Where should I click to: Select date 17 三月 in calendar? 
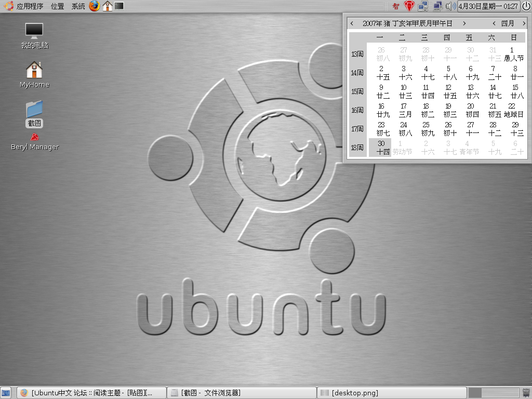pyautogui.click(x=405, y=110)
